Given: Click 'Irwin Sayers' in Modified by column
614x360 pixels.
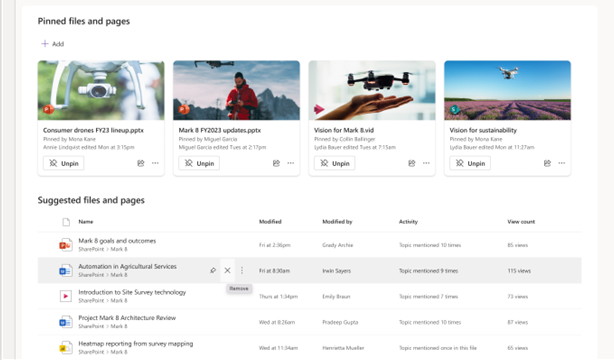Looking at the screenshot, I should coord(336,271).
